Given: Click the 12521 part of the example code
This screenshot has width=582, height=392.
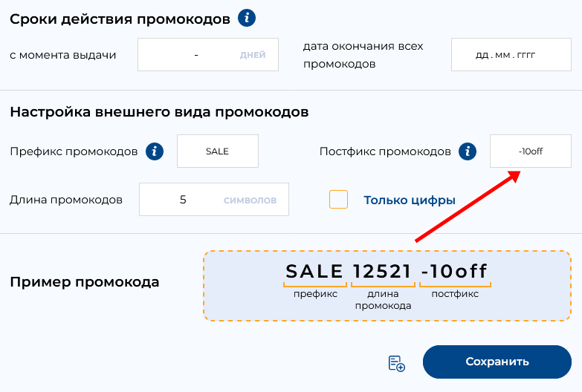Looking at the screenshot, I should 382,271.
